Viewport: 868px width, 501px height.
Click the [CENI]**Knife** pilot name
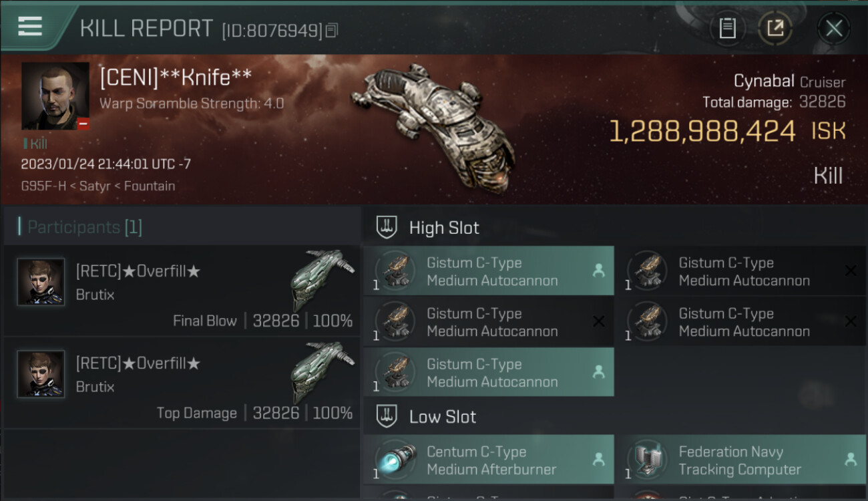(x=176, y=77)
